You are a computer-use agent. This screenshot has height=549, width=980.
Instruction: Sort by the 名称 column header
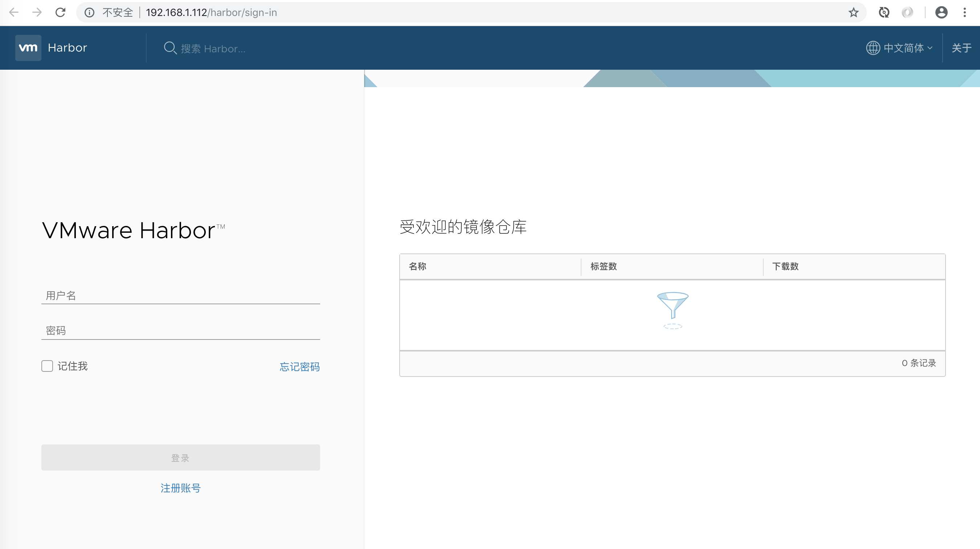point(417,266)
